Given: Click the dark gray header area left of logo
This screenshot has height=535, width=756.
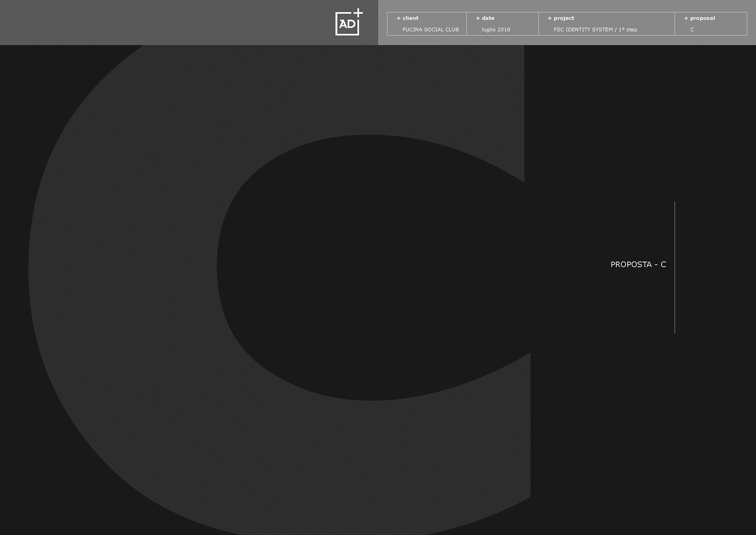Looking at the screenshot, I should coord(157,22).
